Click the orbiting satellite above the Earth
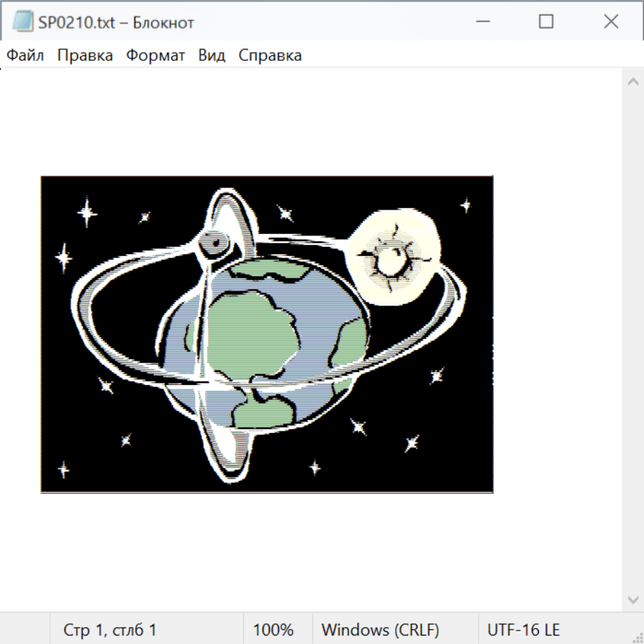 pos(213,245)
